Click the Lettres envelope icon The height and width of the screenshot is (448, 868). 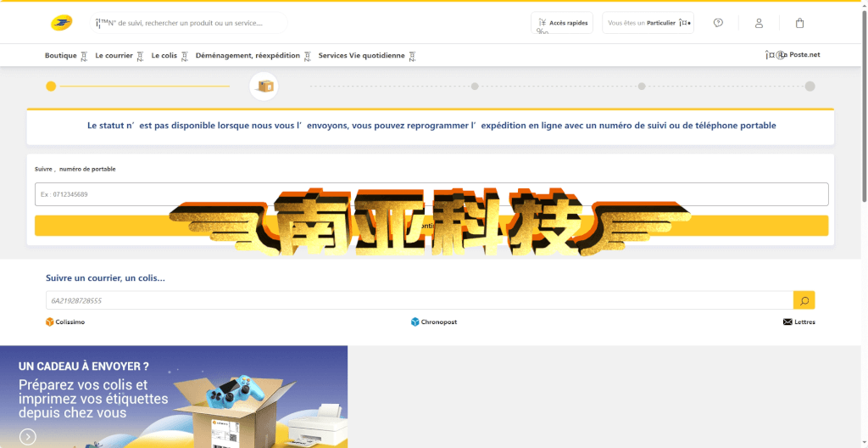[x=787, y=322]
